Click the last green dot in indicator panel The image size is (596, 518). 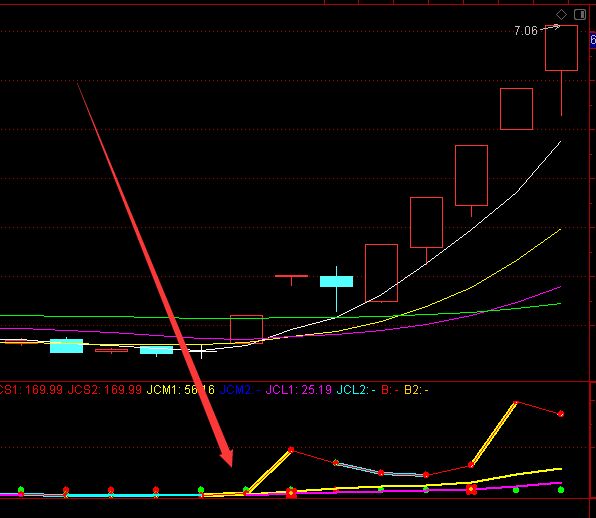561,490
